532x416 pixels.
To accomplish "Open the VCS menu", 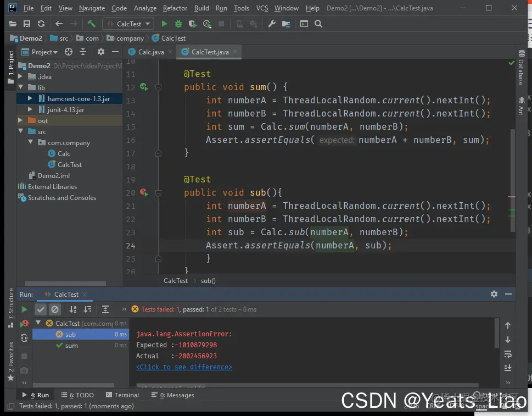I will [x=262, y=8].
